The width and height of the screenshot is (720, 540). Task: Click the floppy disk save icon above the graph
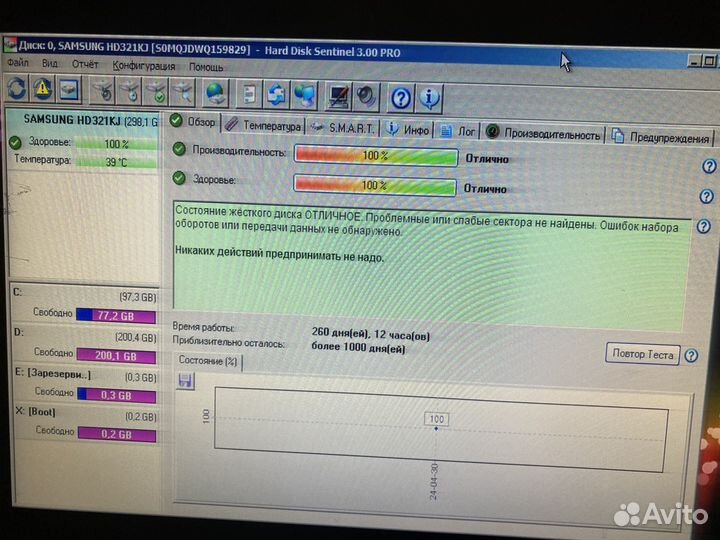pos(186,380)
